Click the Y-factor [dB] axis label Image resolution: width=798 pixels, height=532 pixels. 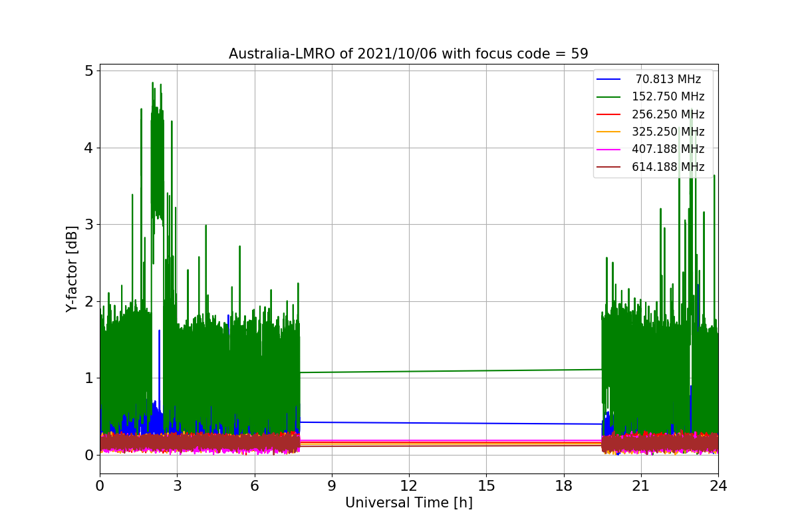click(x=72, y=269)
